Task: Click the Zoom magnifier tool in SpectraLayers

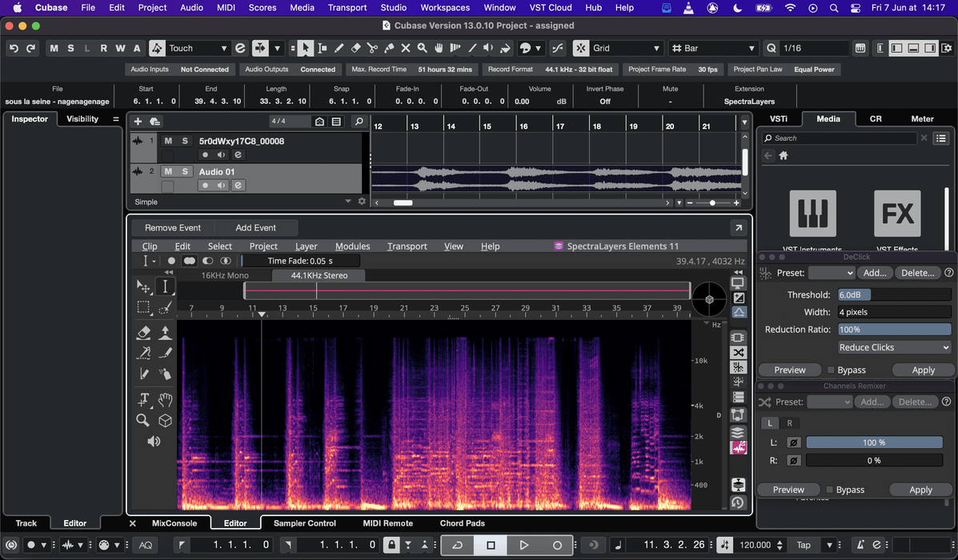Action: (x=143, y=420)
